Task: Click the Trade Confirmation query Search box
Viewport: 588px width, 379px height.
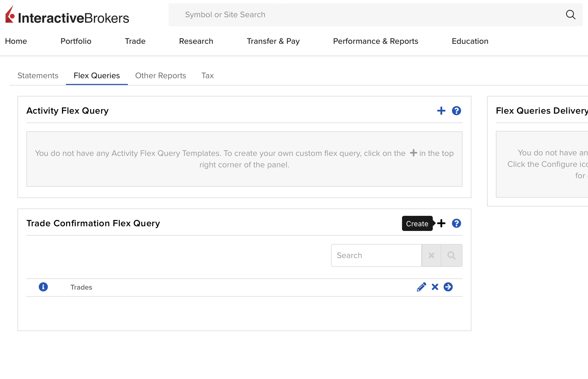Action: (x=376, y=255)
